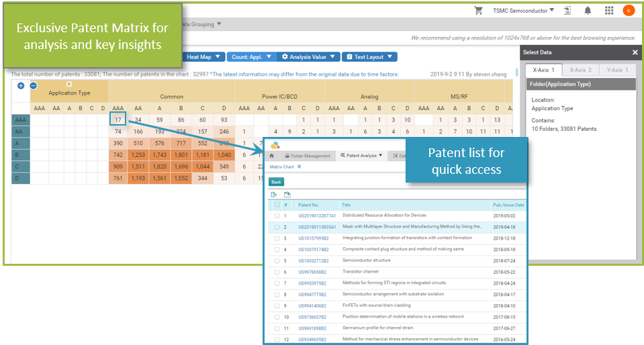
Task: Click the vertical scrollbar beside the matrix chart
Action: pyautogui.click(x=516, y=72)
